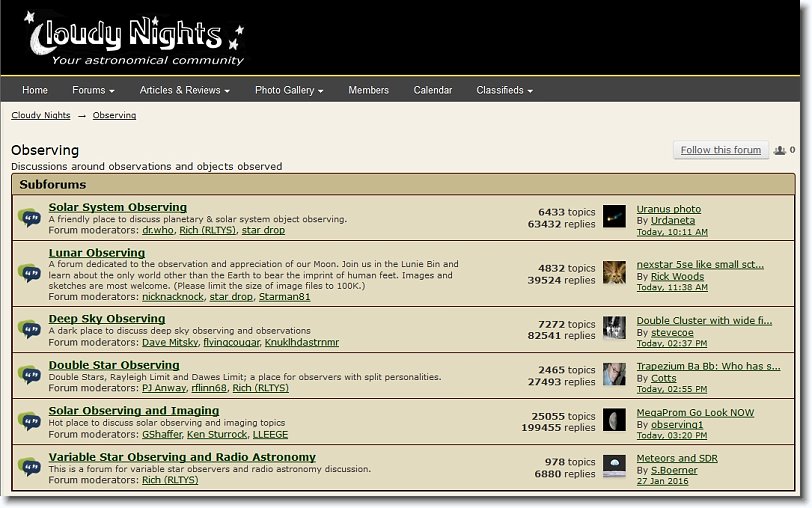
Task: Open the Double Star Observing subforum
Action: pos(114,365)
